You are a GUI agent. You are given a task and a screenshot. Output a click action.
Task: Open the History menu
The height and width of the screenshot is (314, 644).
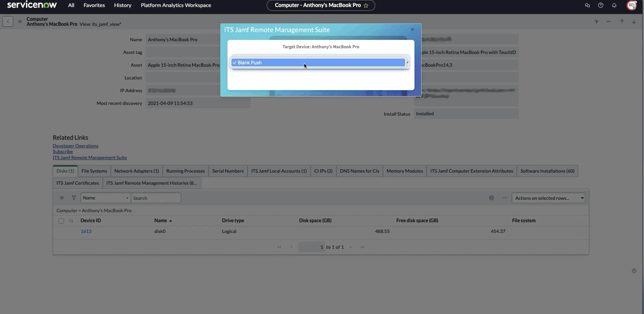[123, 5]
